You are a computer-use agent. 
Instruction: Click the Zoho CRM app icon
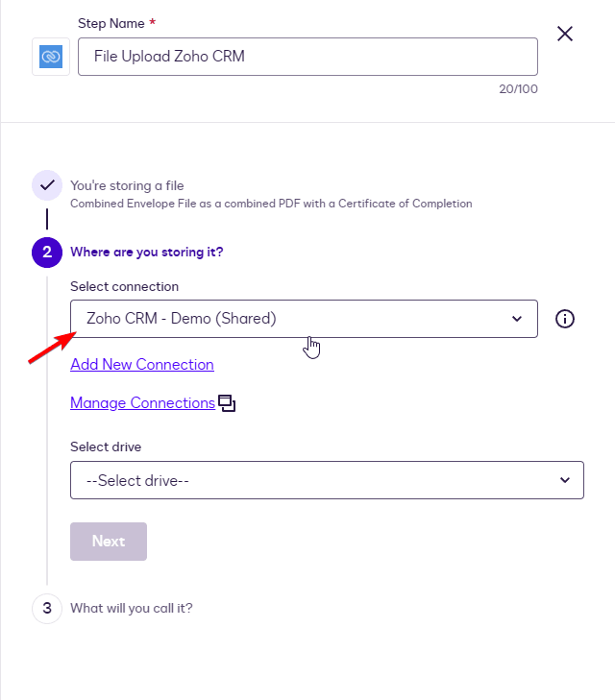coord(51,57)
